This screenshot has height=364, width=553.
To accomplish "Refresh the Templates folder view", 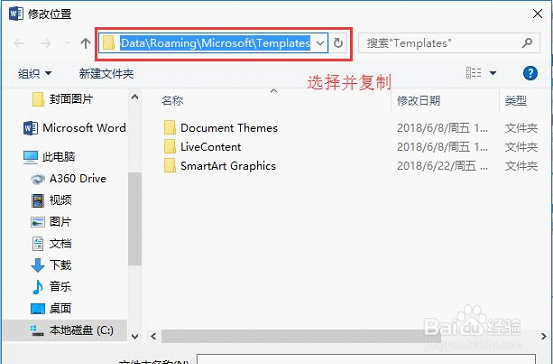I will coord(338,43).
